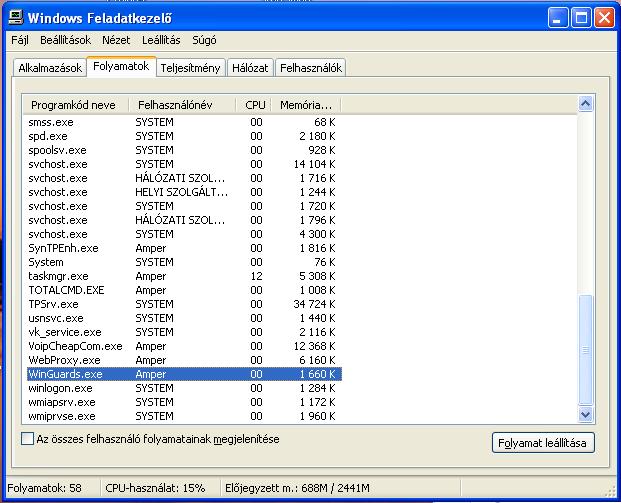Screen dimensions: 621x503
Task: Go to the Felhasználók tab
Action: click(x=311, y=68)
